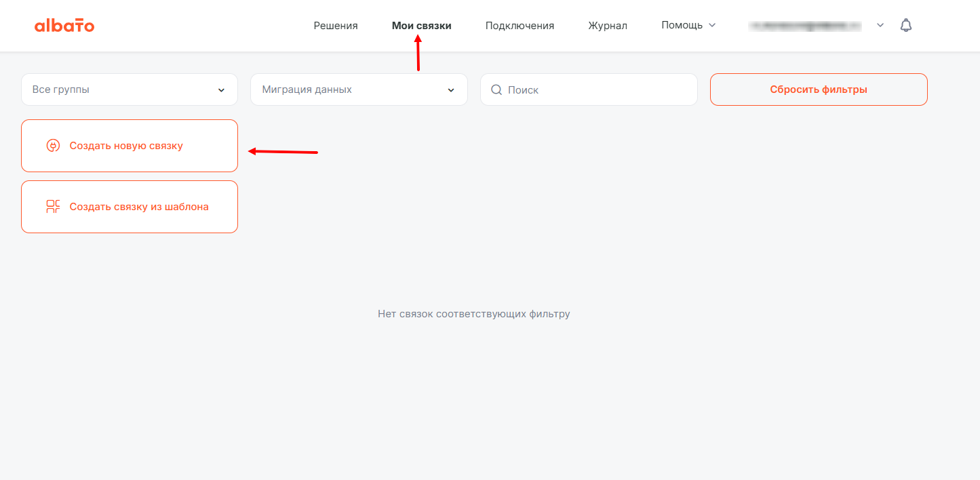Open the Решения menu item

[335, 26]
